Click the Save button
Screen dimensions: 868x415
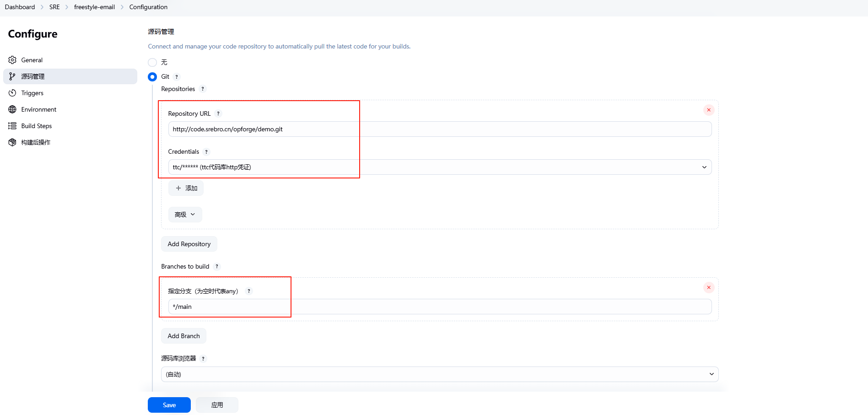tap(169, 405)
